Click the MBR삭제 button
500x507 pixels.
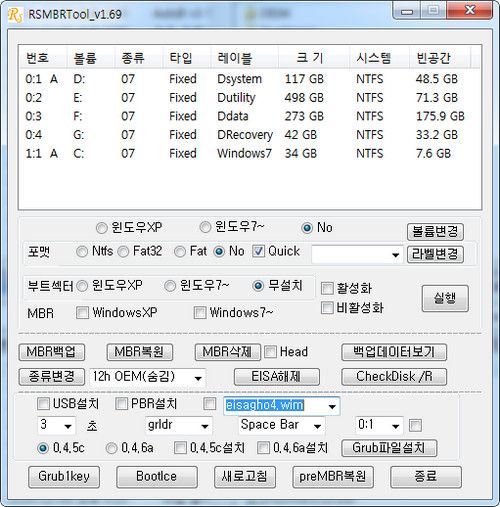[228, 352]
